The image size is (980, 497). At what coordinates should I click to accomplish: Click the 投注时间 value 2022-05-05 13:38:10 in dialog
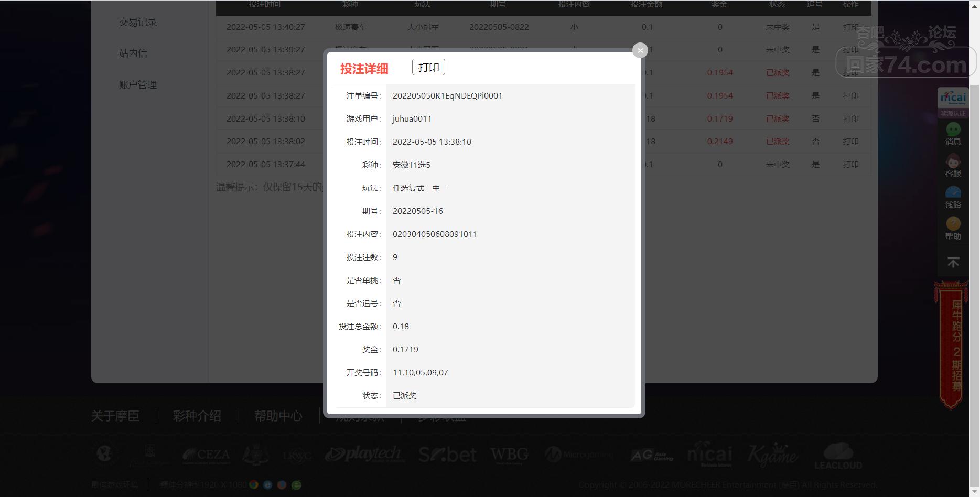pyautogui.click(x=432, y=142)
